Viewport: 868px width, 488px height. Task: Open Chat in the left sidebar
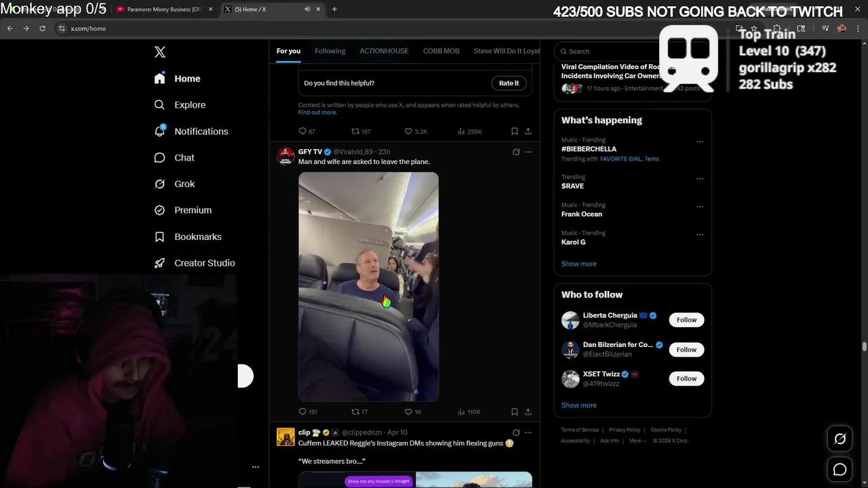click(x=175, y=158)
